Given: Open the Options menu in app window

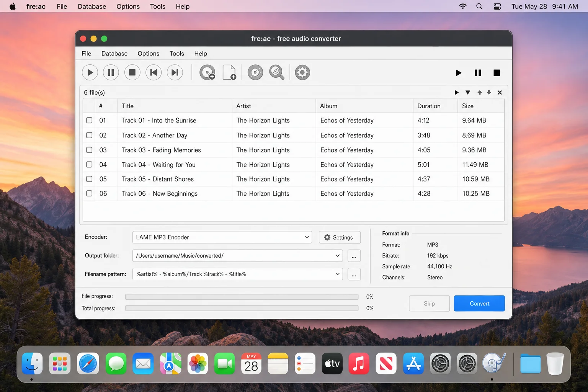Looking at the screenshot, I should (149, 54).
